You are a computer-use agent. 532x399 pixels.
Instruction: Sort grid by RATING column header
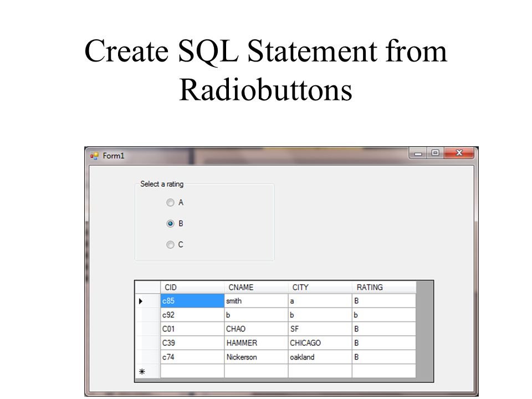[384, 288]
